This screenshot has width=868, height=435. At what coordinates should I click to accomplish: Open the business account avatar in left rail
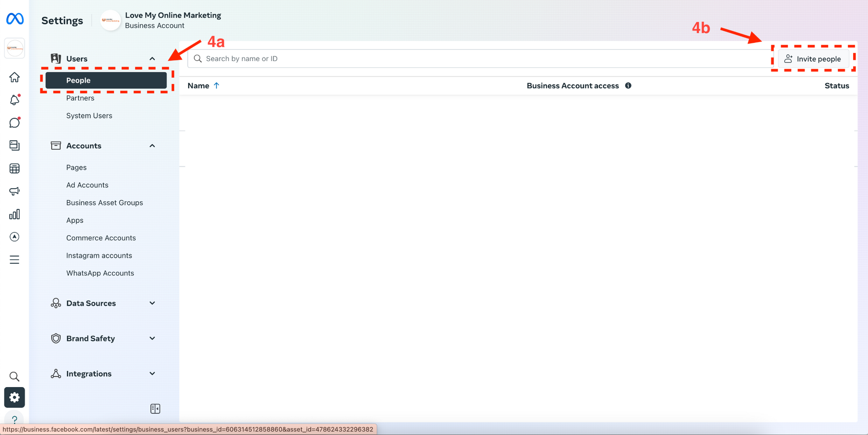tap(14, 48)
